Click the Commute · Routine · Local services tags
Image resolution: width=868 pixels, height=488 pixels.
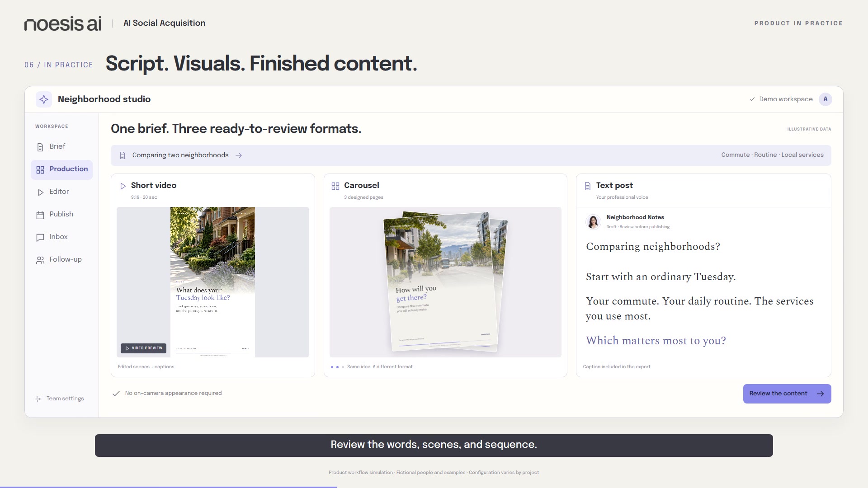coord(772,155)
